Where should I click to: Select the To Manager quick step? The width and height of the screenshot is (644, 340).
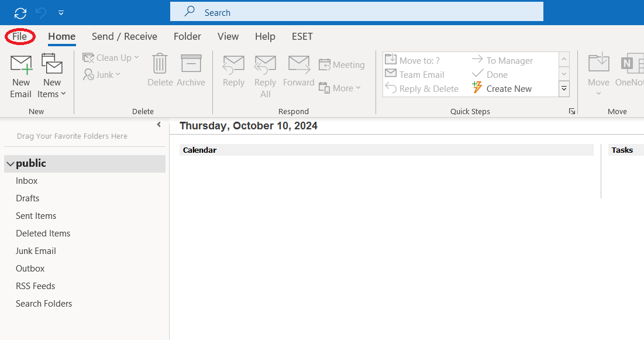[x=502, y=60]
